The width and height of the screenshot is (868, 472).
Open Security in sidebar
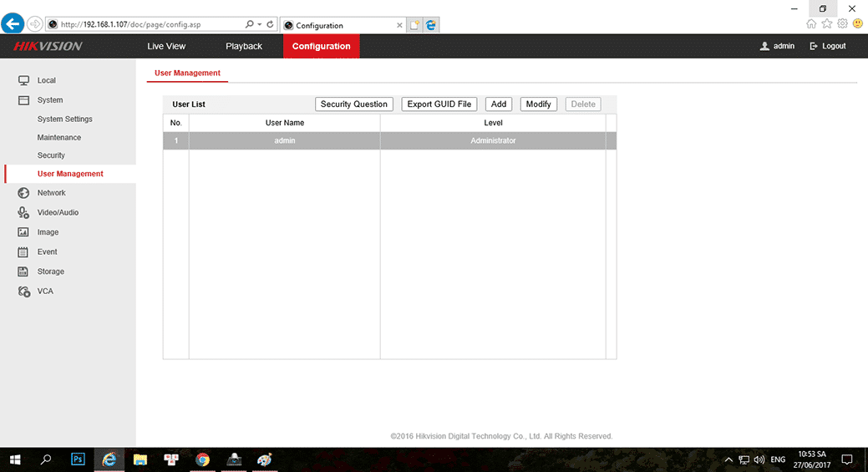point(51,155)
